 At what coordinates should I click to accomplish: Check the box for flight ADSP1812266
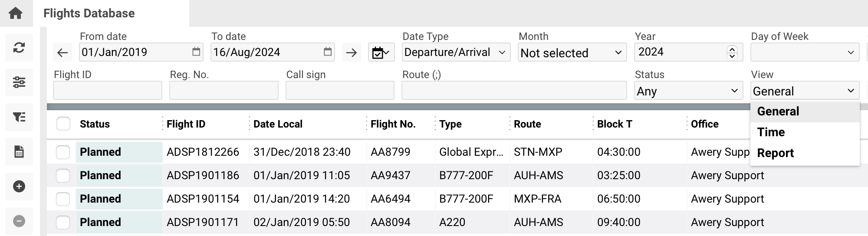click(63, 152)
